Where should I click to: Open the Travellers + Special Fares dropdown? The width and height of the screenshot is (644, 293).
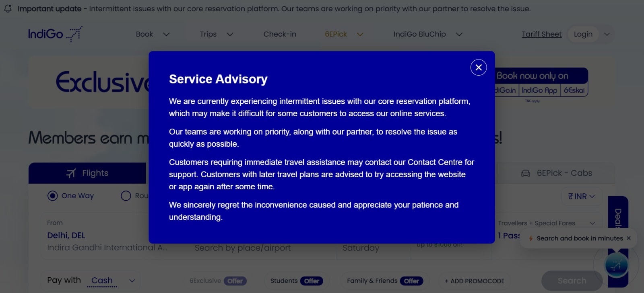pyautogui.click(x=547, y=223)
